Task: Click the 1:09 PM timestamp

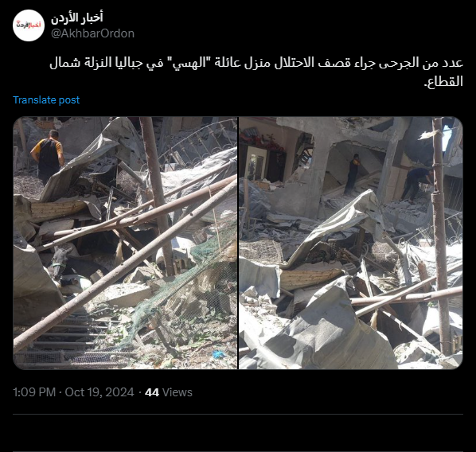Action: (34, 392)
